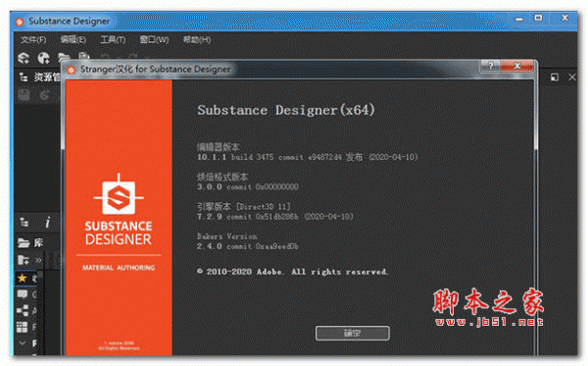Open the 窗口(W) menu
Image resolution: width=588 pixels, height=366 pixels.
tap(154, 39)
